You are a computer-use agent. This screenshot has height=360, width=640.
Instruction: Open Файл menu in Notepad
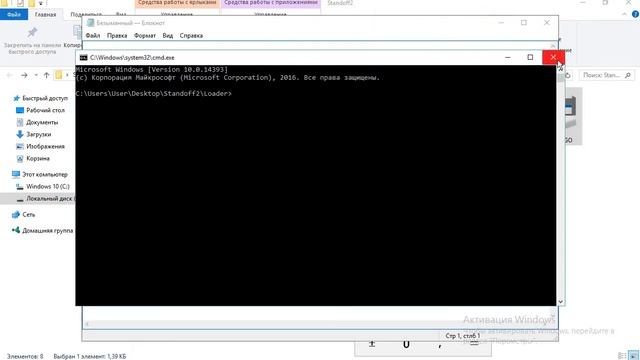[x=93, y=36]
